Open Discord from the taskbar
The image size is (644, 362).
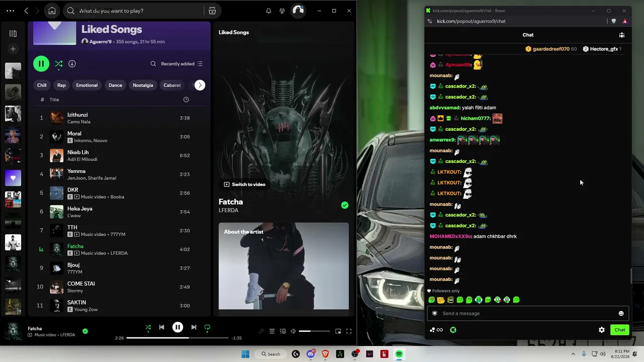[x=311, y=354]
